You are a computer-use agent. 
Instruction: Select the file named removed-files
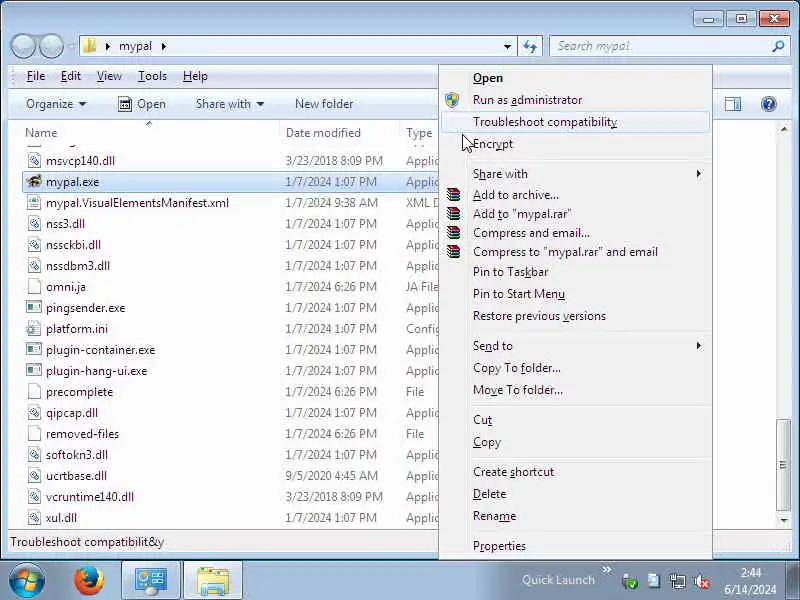[82, 434]
